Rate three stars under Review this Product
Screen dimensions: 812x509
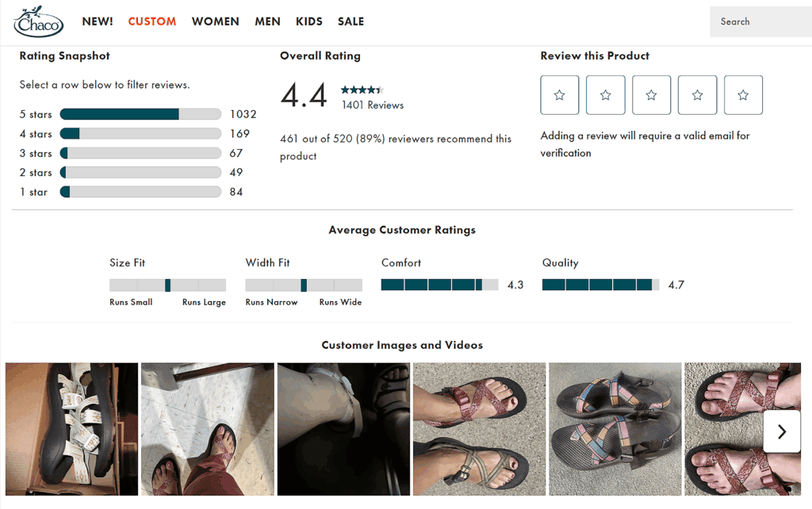click(x=651, y=94)
